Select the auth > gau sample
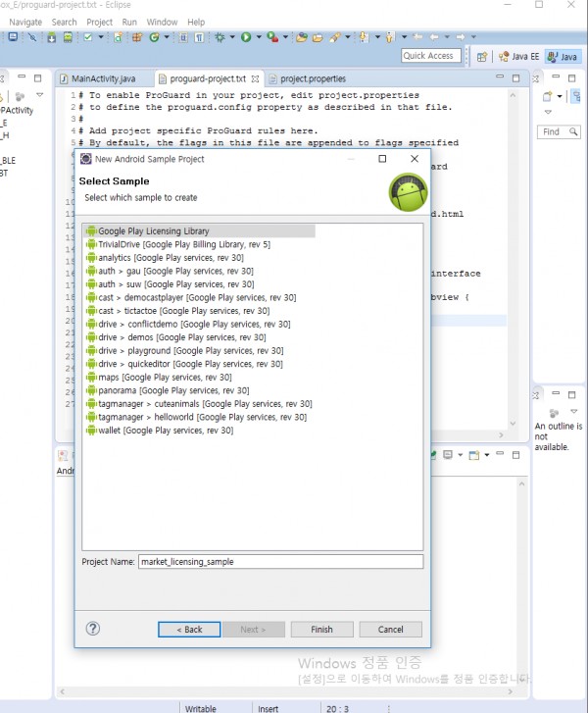Screen dimensions: 588x713 tap(170, 271)
